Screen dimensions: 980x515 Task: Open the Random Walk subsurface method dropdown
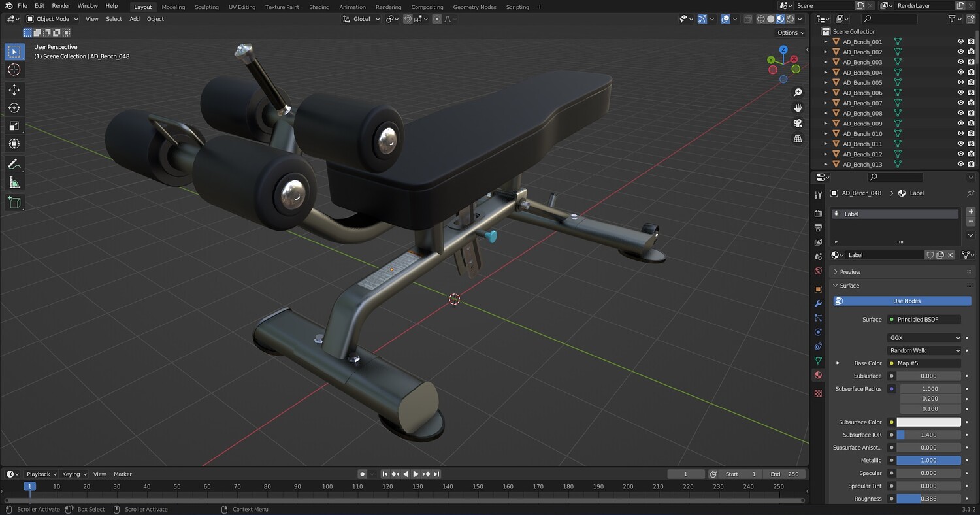924,350
